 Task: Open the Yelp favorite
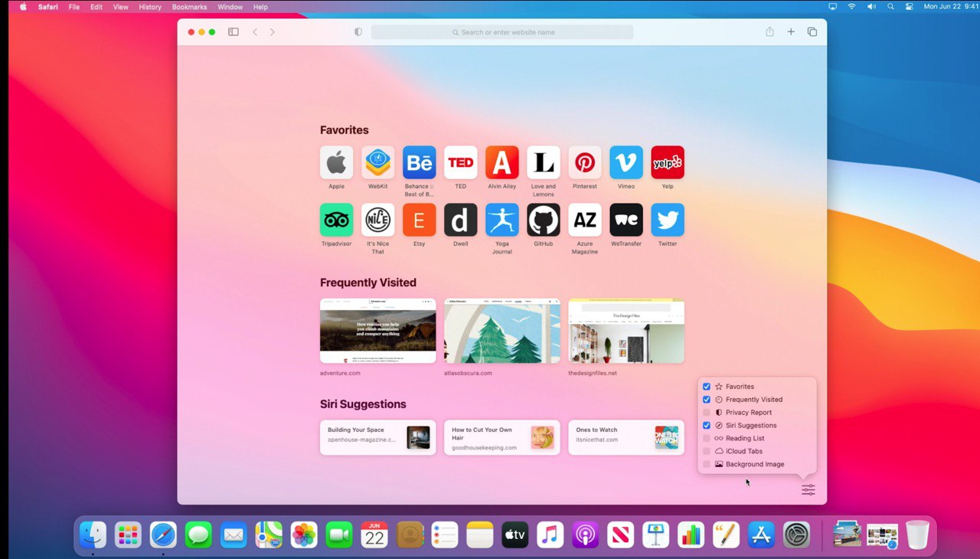[x=667, y=162]
